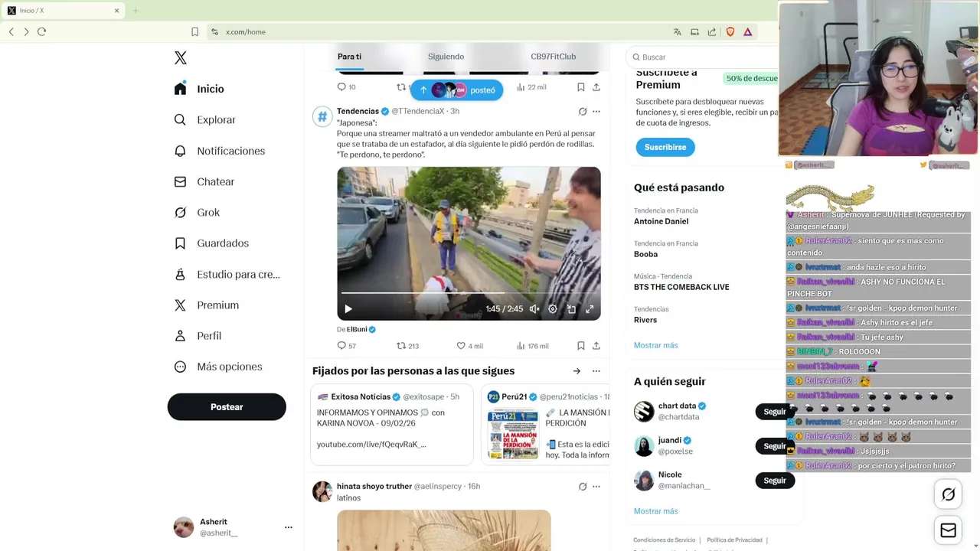
Task: Open floating Grok button
Action: (948, 494)
